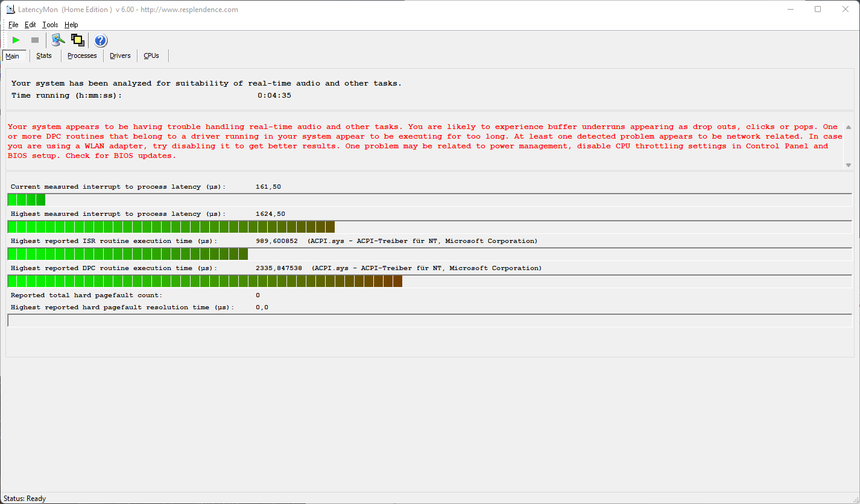860x504 pixels.
Task: Click the empty hard pagefault resolution bar
Action: pos(429,320)
